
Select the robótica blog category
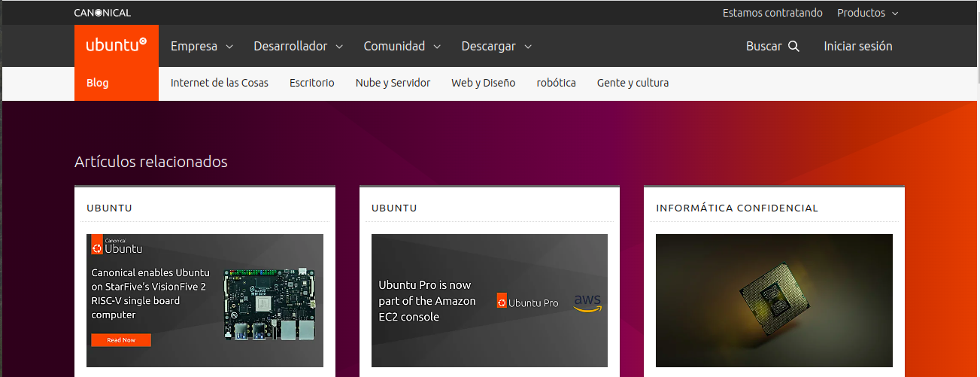556,84
